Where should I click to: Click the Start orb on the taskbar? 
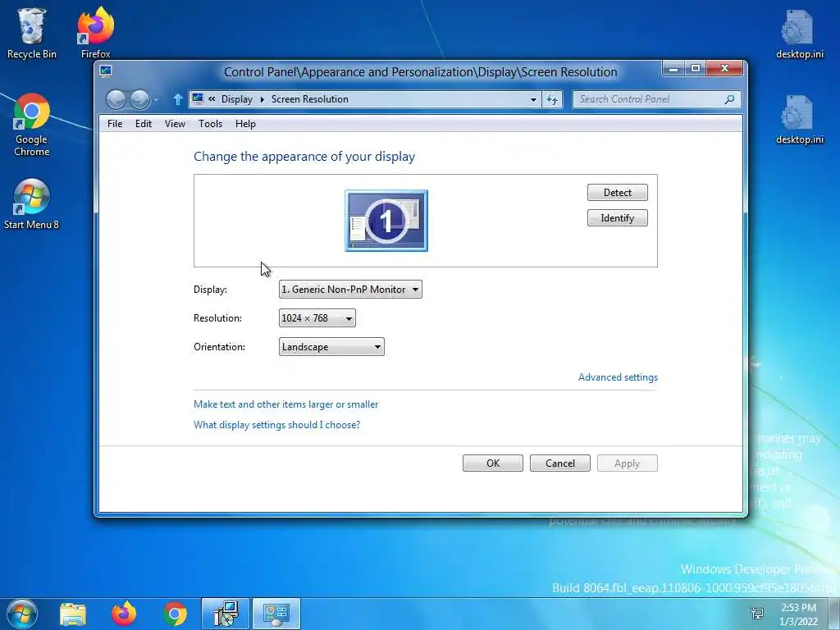point(21,614)
